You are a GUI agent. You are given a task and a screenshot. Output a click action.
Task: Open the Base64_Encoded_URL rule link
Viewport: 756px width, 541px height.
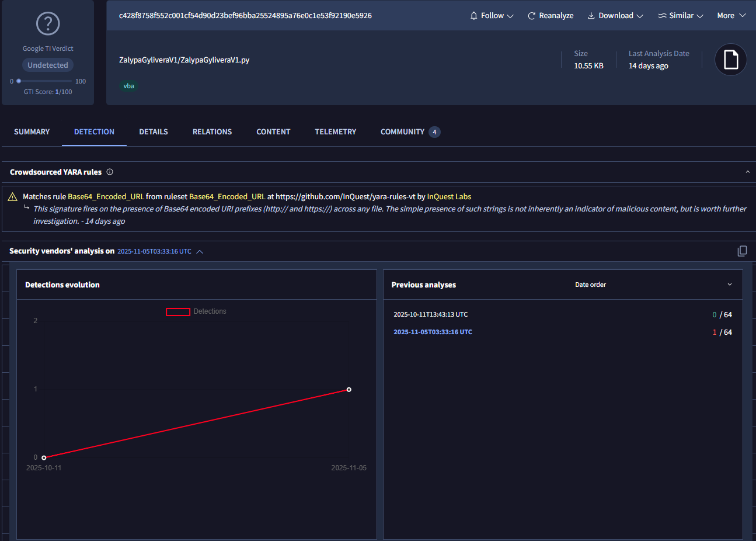(106, 197)
